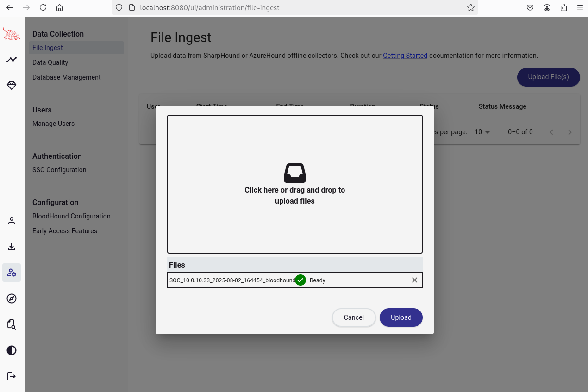Click the Status Message column header
The height and width of the screenshot is (392, 588).
pos(502,106)
